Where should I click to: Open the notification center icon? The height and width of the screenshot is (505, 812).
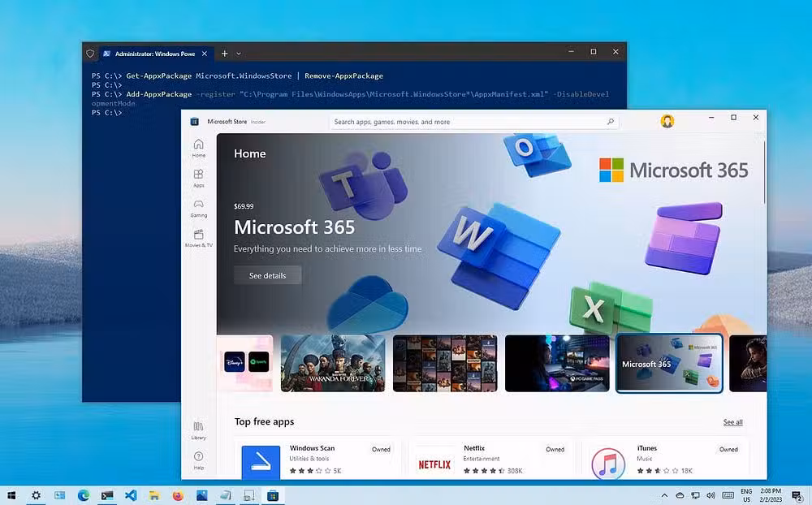pos(797,496)
